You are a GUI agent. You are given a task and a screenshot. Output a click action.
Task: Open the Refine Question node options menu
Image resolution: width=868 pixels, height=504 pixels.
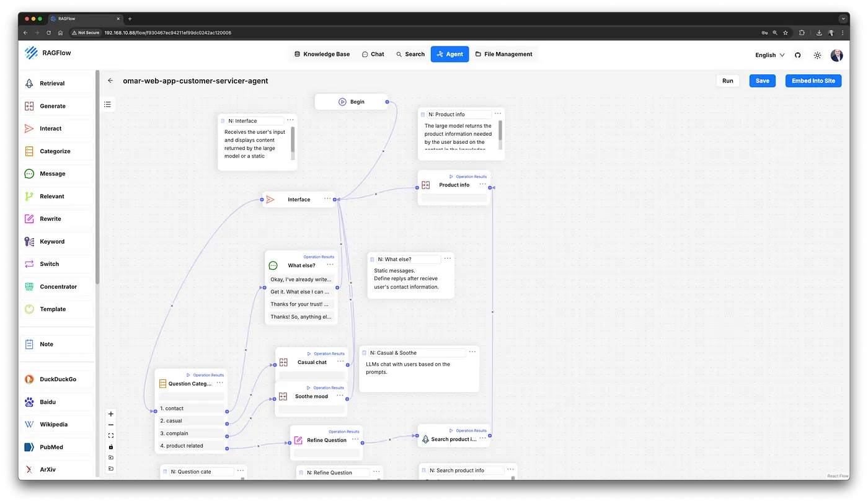coord(355,440)
